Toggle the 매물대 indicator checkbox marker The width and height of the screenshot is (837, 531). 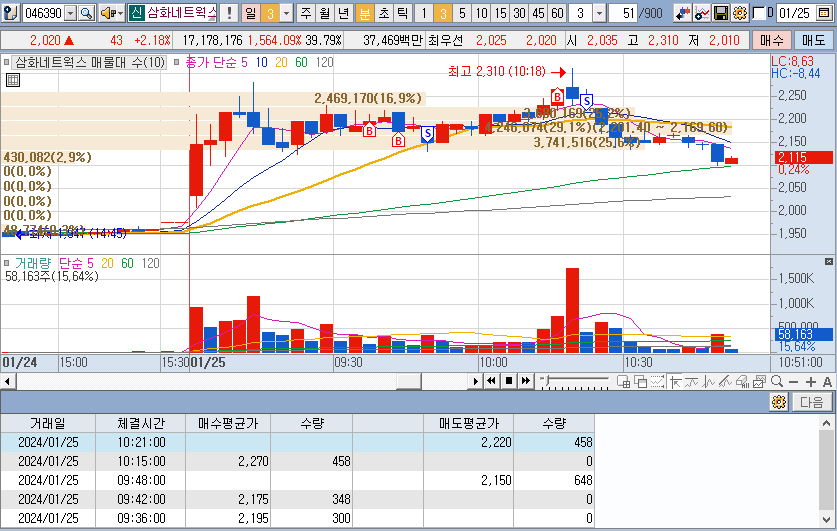click(x=6, y=62)
